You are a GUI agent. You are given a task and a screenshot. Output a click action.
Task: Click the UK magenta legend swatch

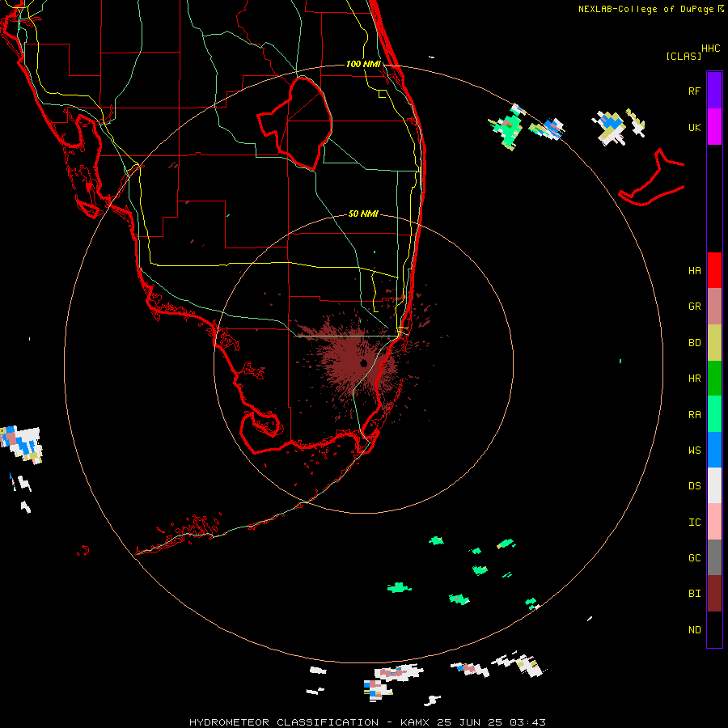[714, 127]
